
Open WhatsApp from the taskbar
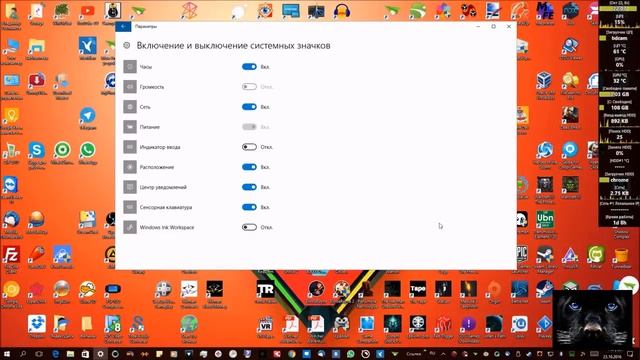(350, 354)
